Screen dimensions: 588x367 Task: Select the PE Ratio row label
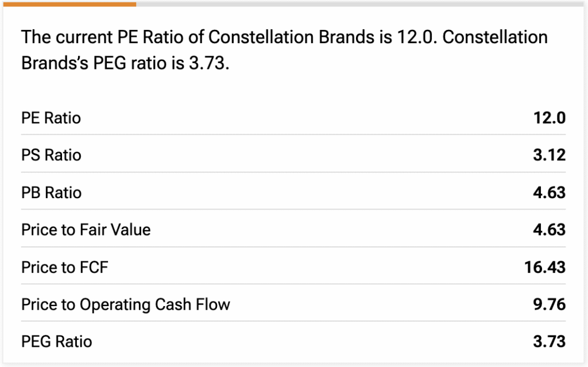pyautogui.click(x=51, y=118)
